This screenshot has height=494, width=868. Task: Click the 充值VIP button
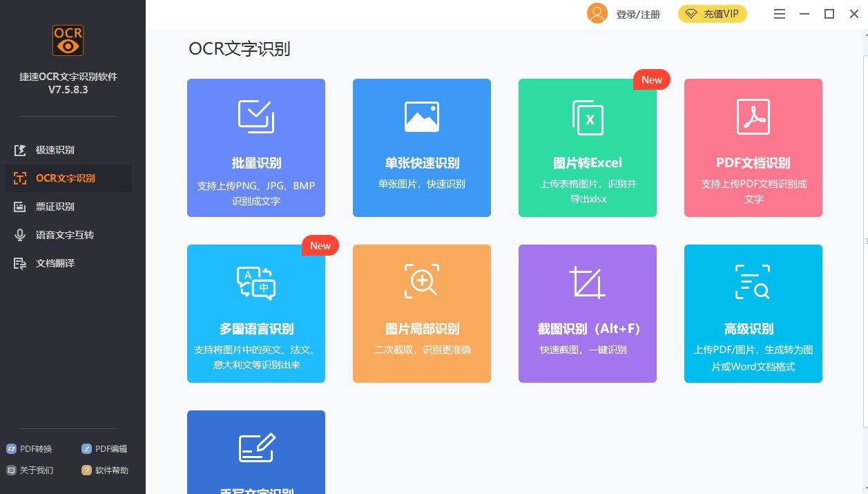[712, 13]
